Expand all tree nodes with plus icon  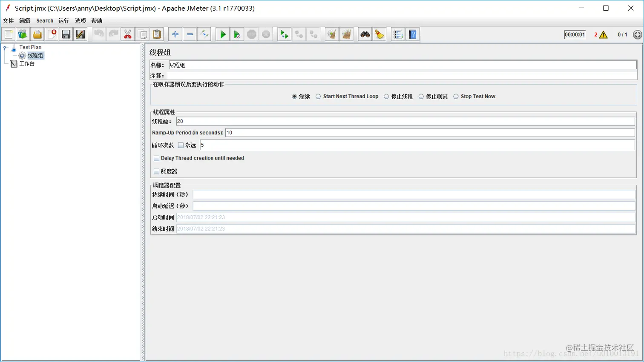pyautogui.click(x=175, y=34)
